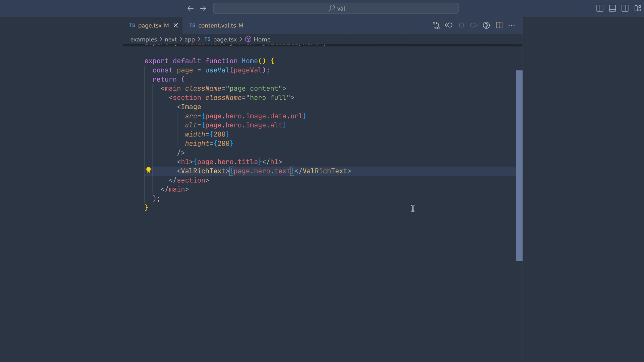The height and width of the screenshot is (362, 644).
Task: Expand the 'app' breadcrumb segment
Action: tap(190, 40)
